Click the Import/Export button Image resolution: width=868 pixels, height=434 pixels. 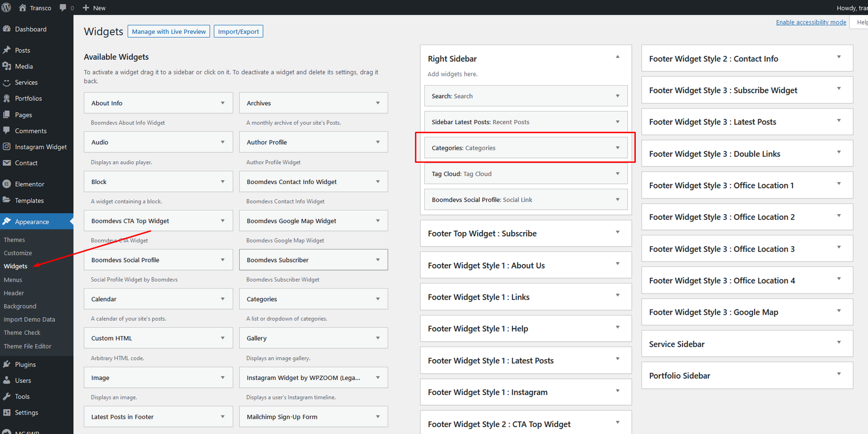[x=238, y=31]
